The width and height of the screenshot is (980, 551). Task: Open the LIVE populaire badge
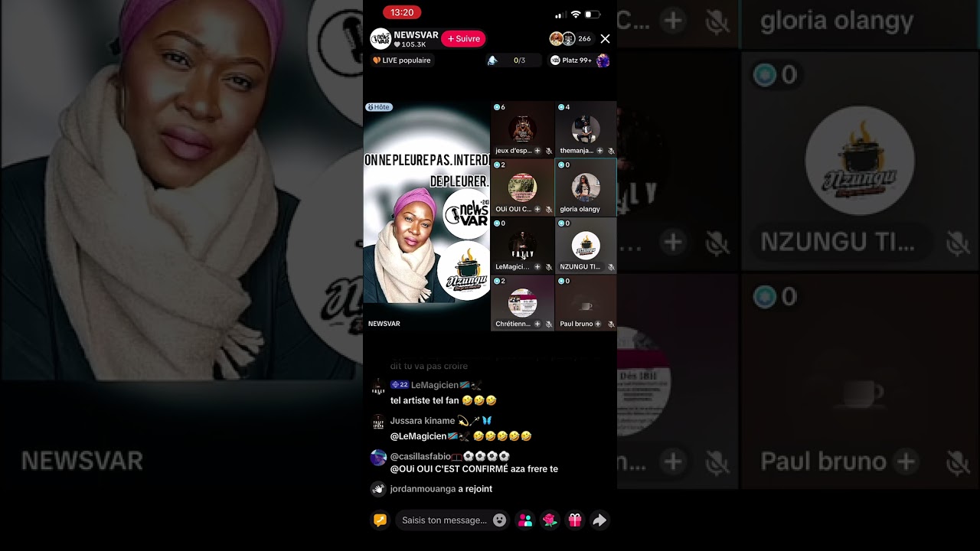(401, 60)
